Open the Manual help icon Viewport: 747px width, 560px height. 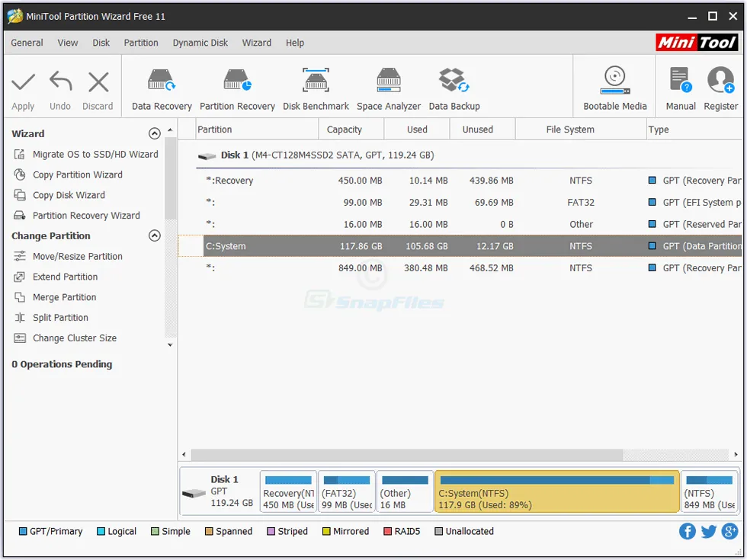(x=680, y=80)
